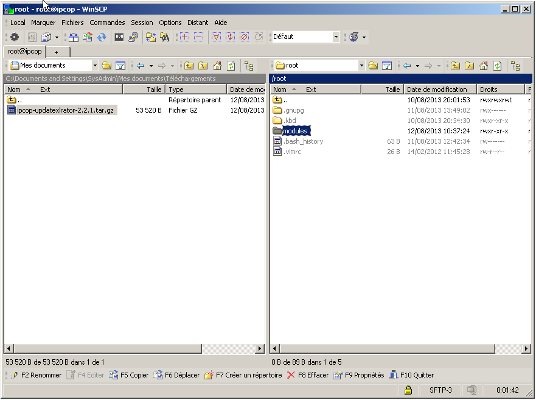The image size is (536, 400).
Task: Open the Fichiers menu
Action: coord(72,23)
